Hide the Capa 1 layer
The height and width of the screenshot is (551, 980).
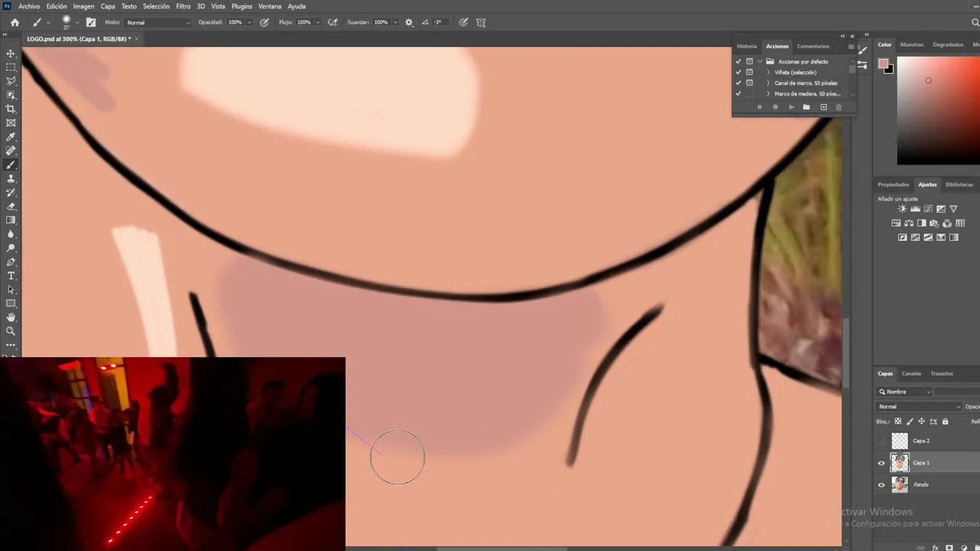pos(881,463)
